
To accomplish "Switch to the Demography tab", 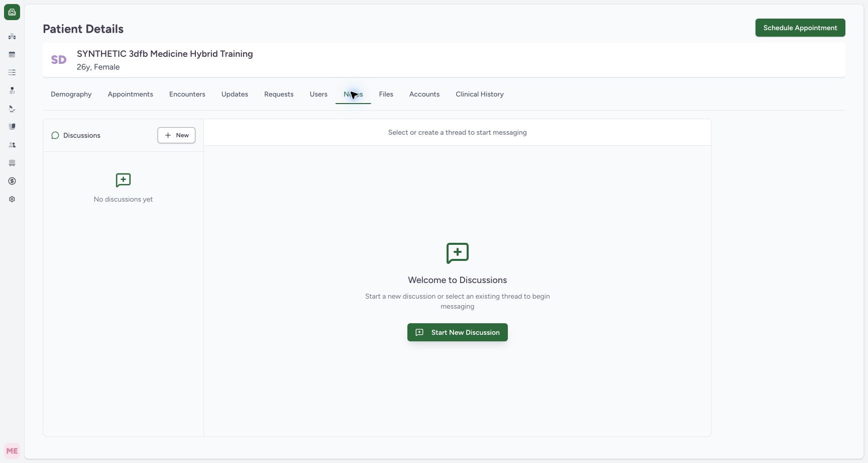I will pos(71,94).
